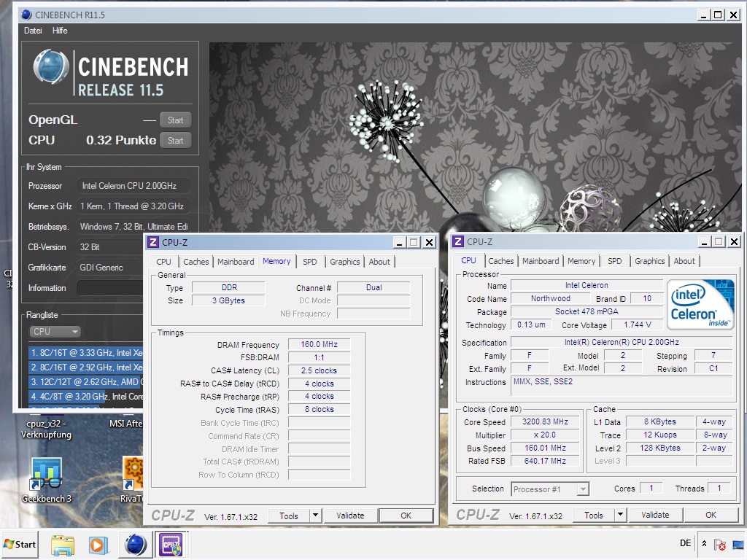This screenshot has height=560, width=747.
Task: Open the RivaTuner desktop shortcut icon
Action: [x=133, y=473]
